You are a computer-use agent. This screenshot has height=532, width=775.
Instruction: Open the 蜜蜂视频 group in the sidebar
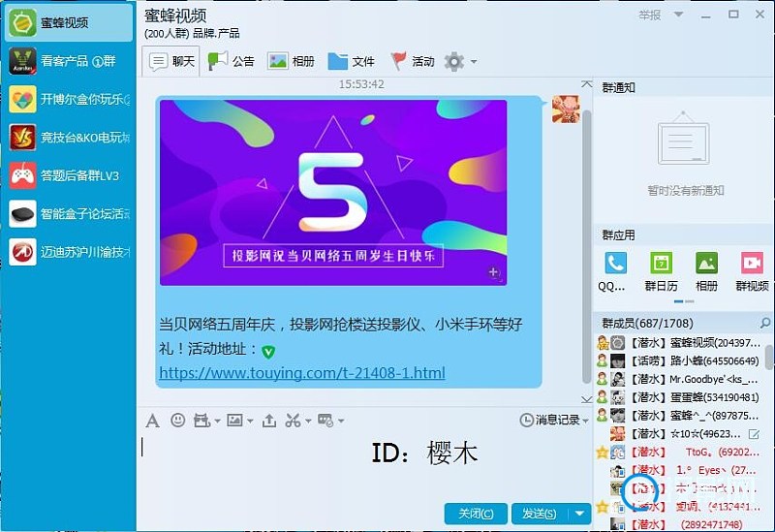click(x=68, y=22)
